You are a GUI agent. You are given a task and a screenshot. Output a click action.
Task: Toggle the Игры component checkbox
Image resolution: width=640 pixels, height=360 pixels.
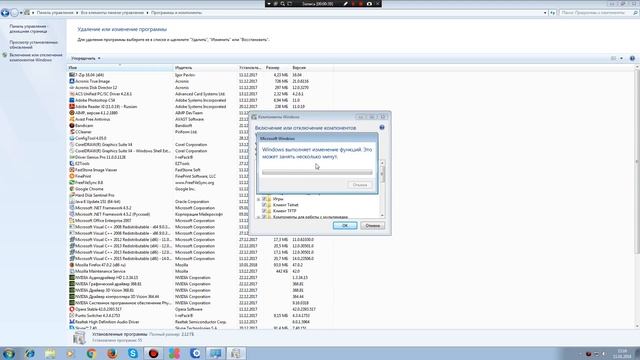(264, 199)
